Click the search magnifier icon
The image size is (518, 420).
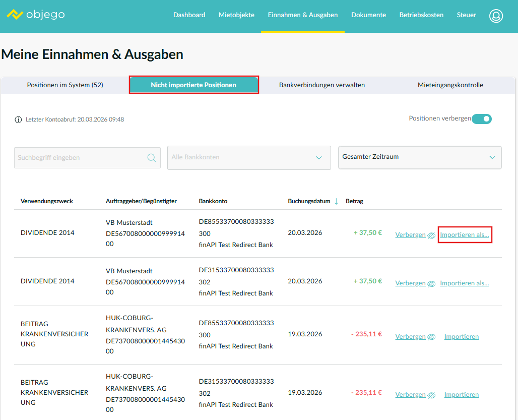click(x=151, y=158)
